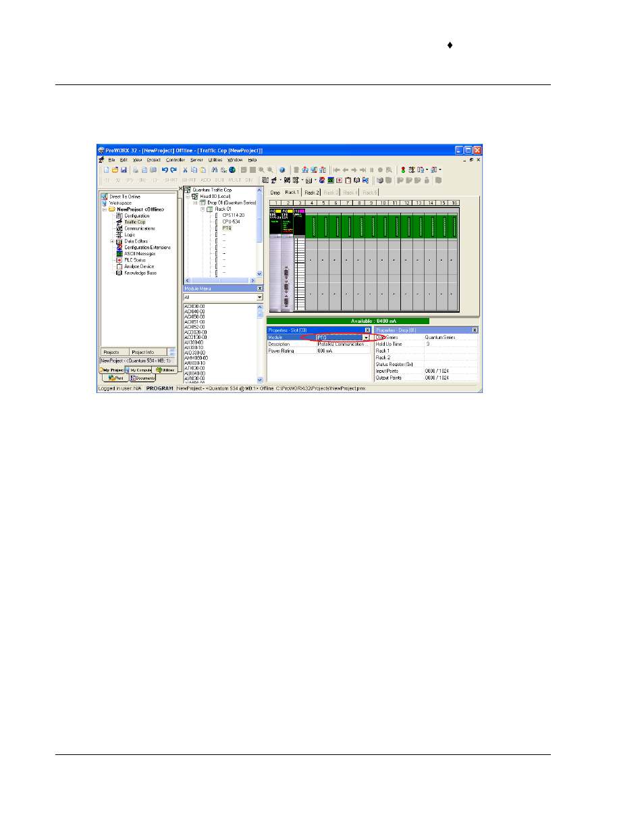Click the Open project folder icon

[x=115, y=170]
